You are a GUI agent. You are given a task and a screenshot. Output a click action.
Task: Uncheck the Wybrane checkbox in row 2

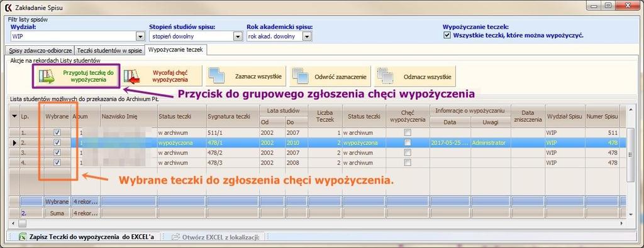pyautogui.click(x=57, y=143)
